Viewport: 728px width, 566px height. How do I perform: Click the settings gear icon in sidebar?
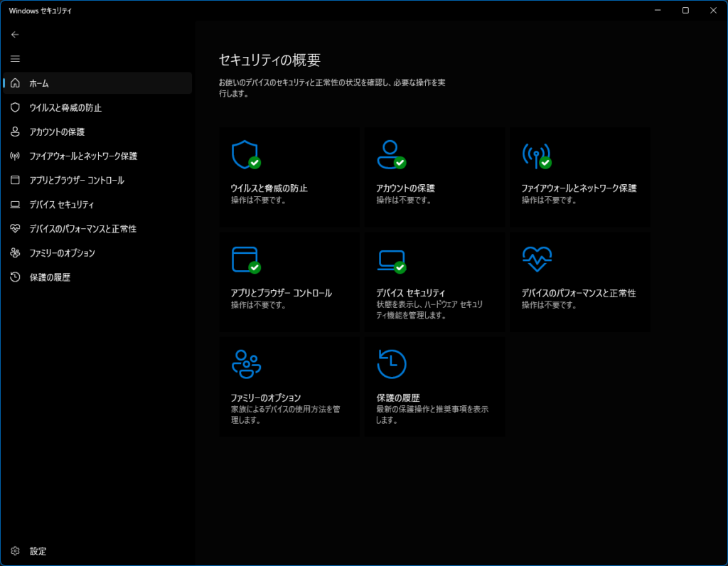coord(16,551)
